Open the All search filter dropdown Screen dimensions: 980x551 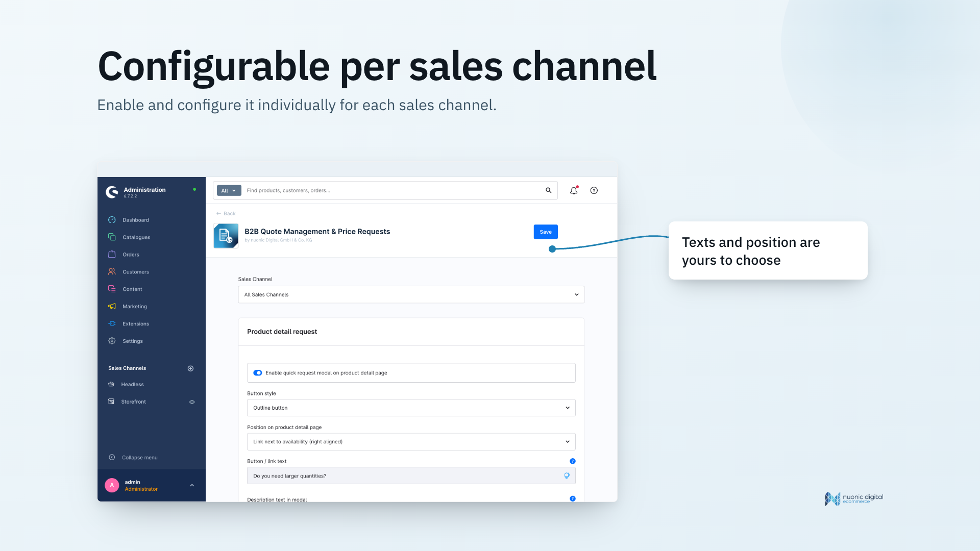[229, 191]
